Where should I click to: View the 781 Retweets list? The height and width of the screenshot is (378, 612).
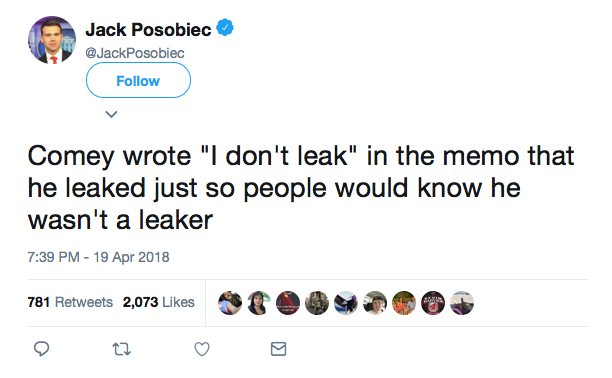(x=70, y=302)
